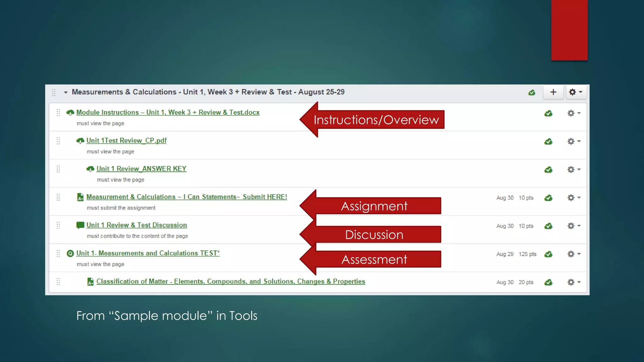The width and height of the screenshot is (644, 362).
Task: Click the module header drag handle
Action: [54, 92]
